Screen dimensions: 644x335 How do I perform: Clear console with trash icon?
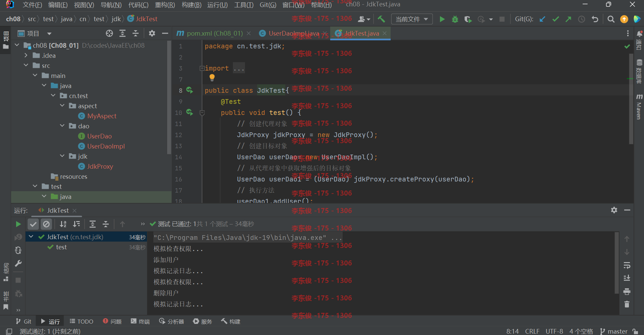coord(627,304)
